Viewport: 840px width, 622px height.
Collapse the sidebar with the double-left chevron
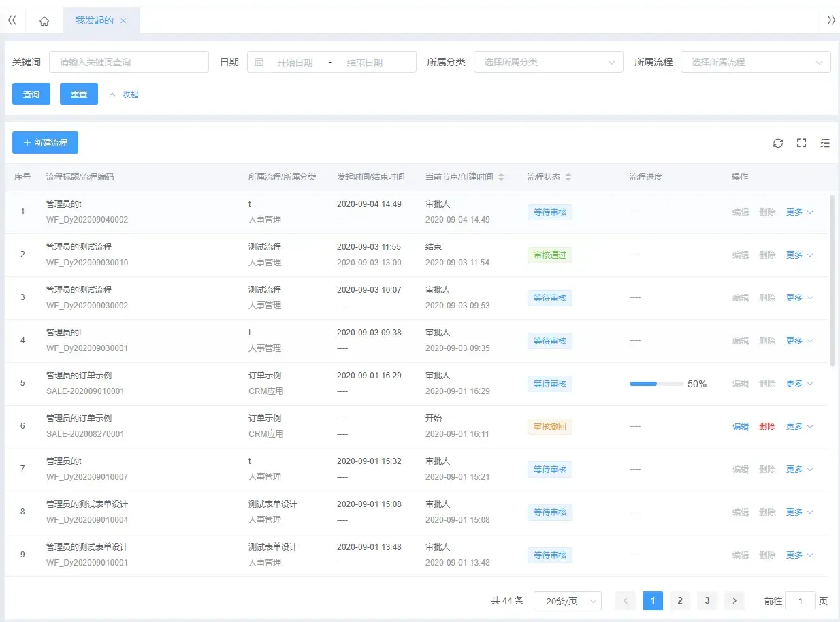[x=12, y=20]
